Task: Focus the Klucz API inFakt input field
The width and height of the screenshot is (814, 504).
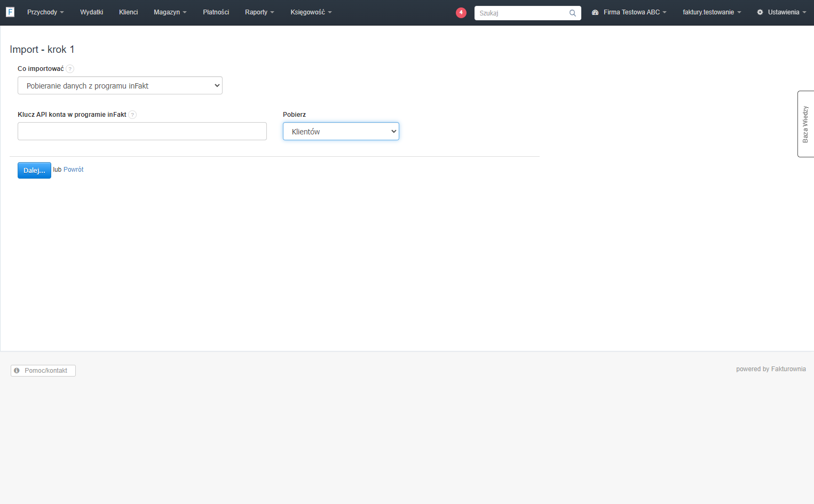Action: click(142, 131)
